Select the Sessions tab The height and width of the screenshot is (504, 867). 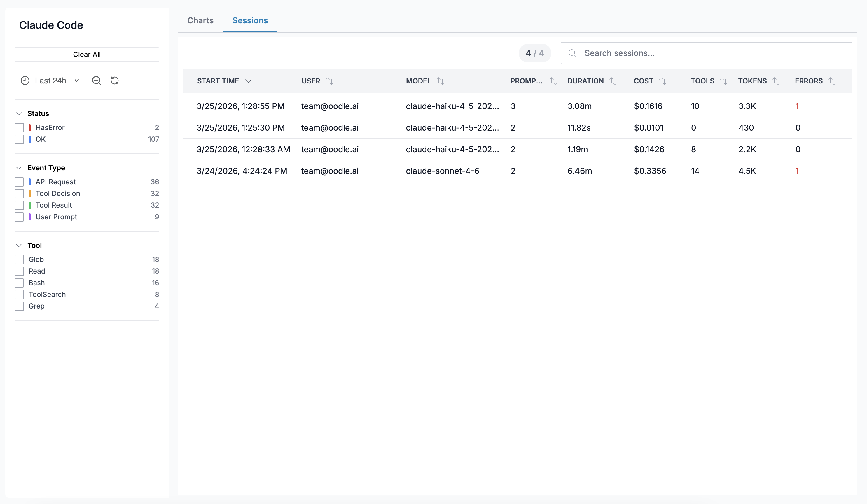(250, 20)
